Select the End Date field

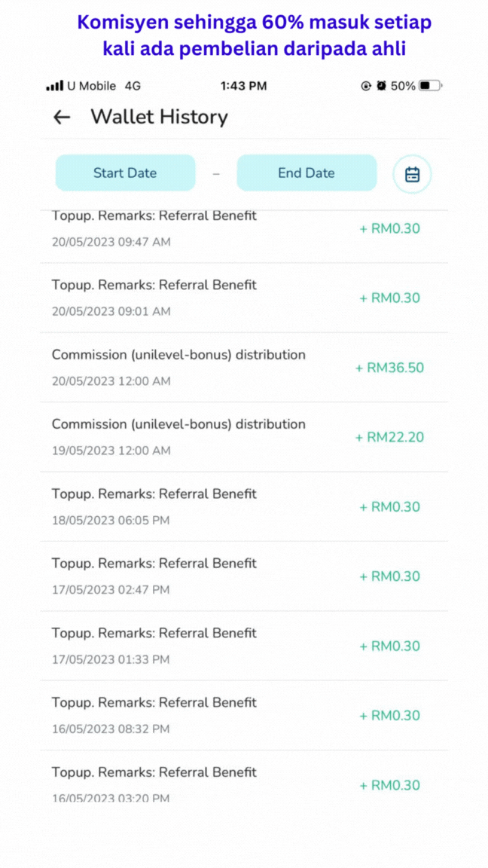[x=306, y=173]
